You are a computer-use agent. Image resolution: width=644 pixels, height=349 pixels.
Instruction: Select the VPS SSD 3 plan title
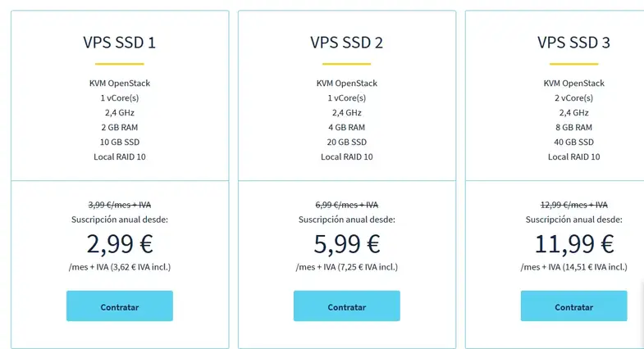coord(573,43)
